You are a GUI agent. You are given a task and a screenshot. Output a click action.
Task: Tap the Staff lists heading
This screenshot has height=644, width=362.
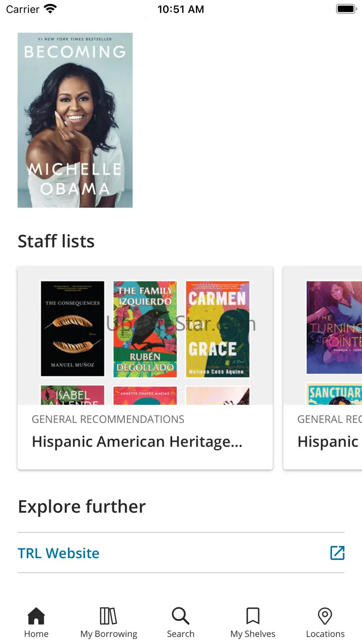(56, 241)
